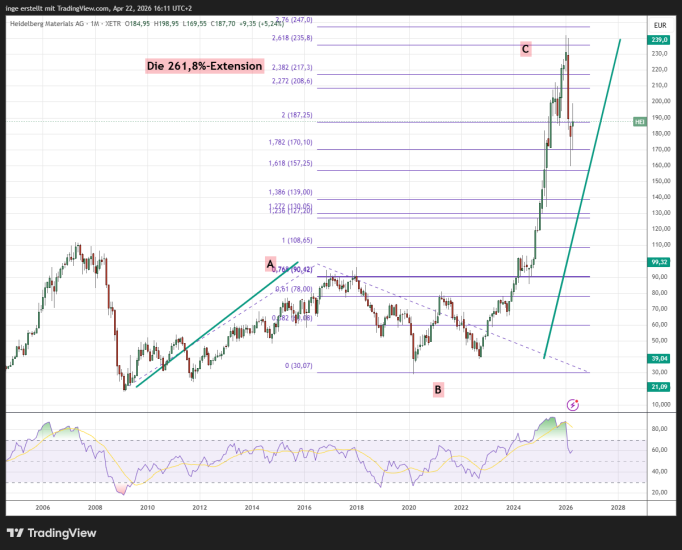Image resolution: width=682 pixels, height=550 pixels.
Task: Click the 239,0 green price label
Action: tap(659, 40)
